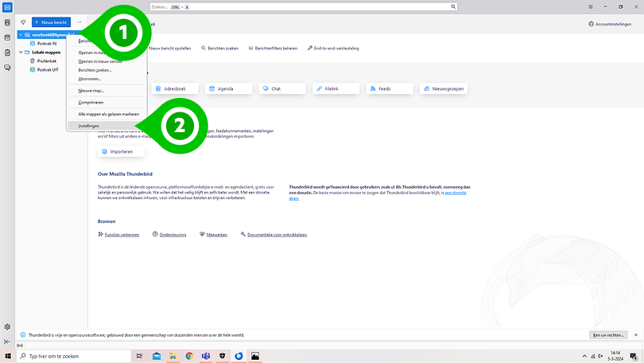Click the Agenda card

(229, 89)
